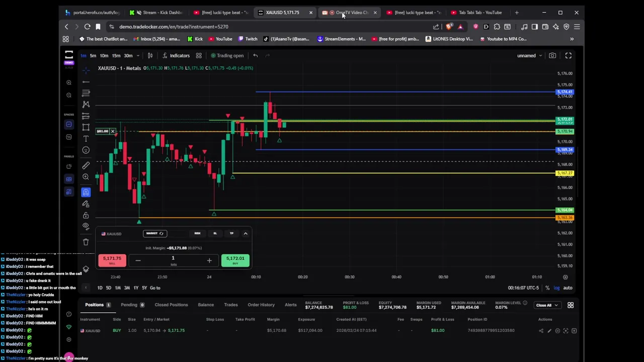Collapse the order panel with chevron
This screenshot has height=362, width=644.
pyautogui.click(x=246, y=233)
